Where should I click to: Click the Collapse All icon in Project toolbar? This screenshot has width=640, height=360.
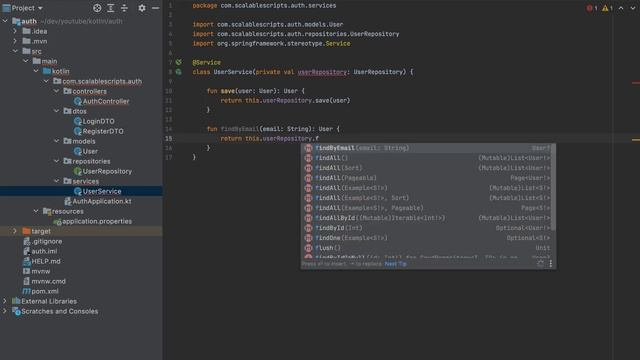(x=124, y=8)
